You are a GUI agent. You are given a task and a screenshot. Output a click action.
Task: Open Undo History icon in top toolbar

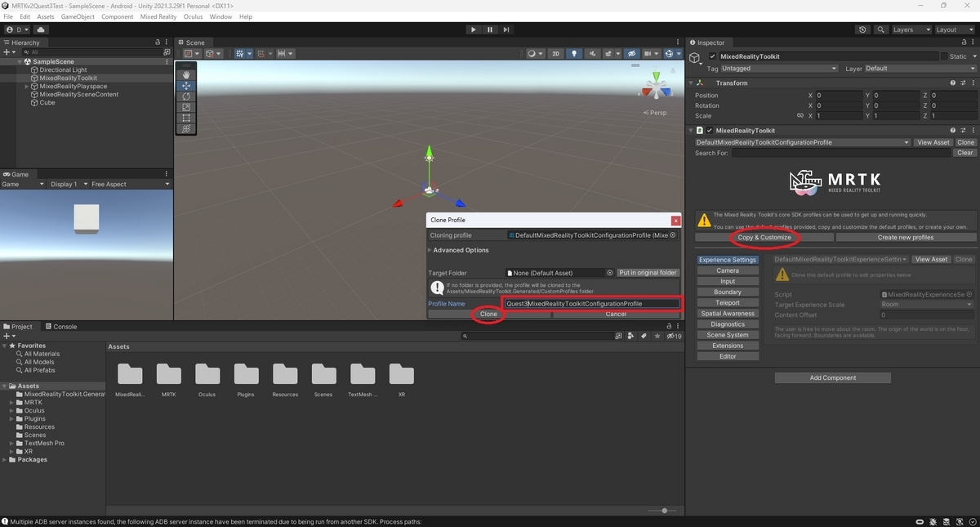click(x=863, y=29)
